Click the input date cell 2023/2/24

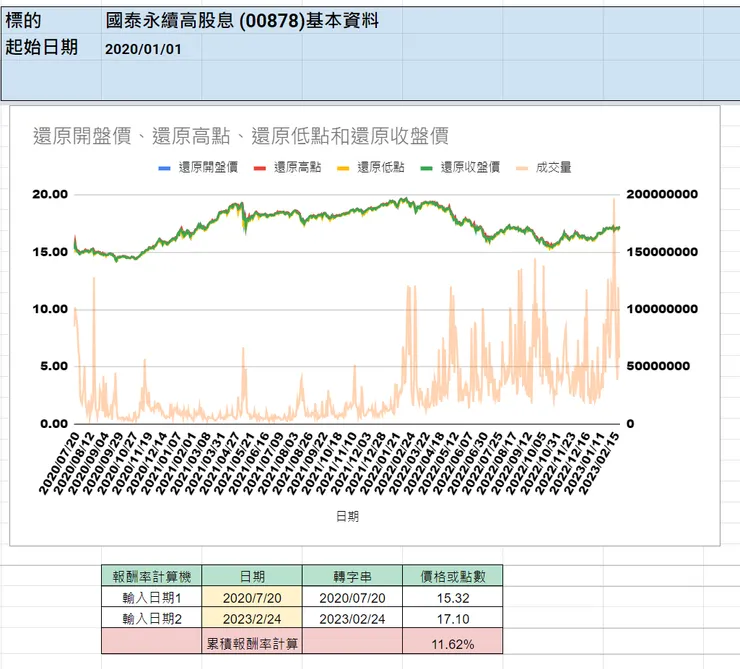[x=252, y=618]
